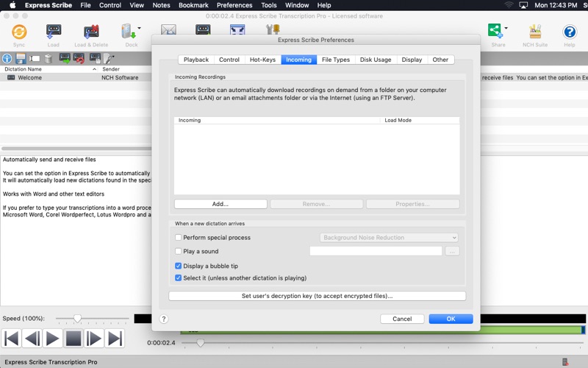Enable Perform special process checkbox
The height and width of the screenshot is (368, 588).
[179, 238]
